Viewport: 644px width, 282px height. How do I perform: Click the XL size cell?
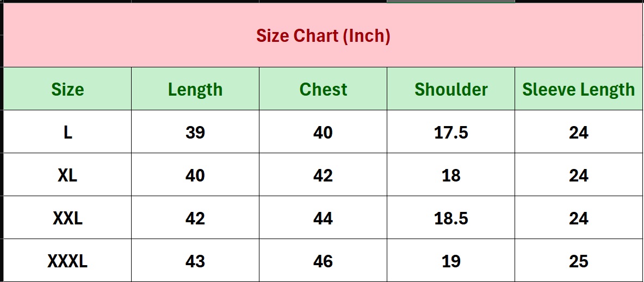pyautogui.click(x=67, y=175)
